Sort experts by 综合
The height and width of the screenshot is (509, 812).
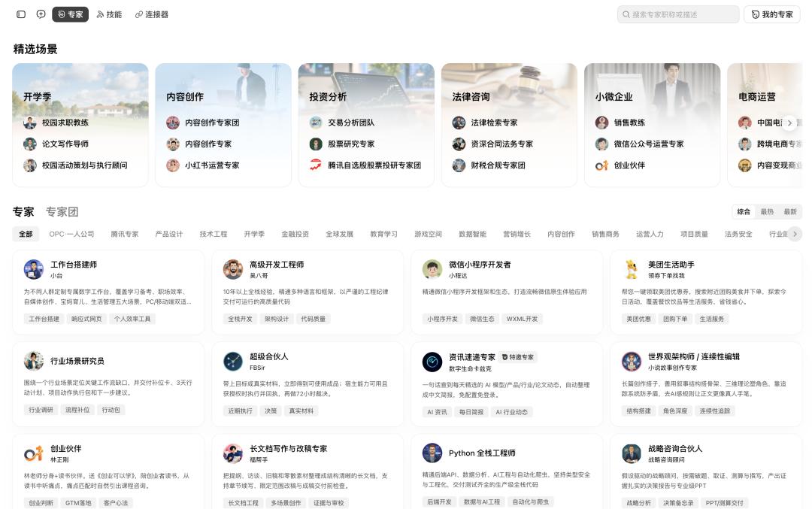click(744, 212)
